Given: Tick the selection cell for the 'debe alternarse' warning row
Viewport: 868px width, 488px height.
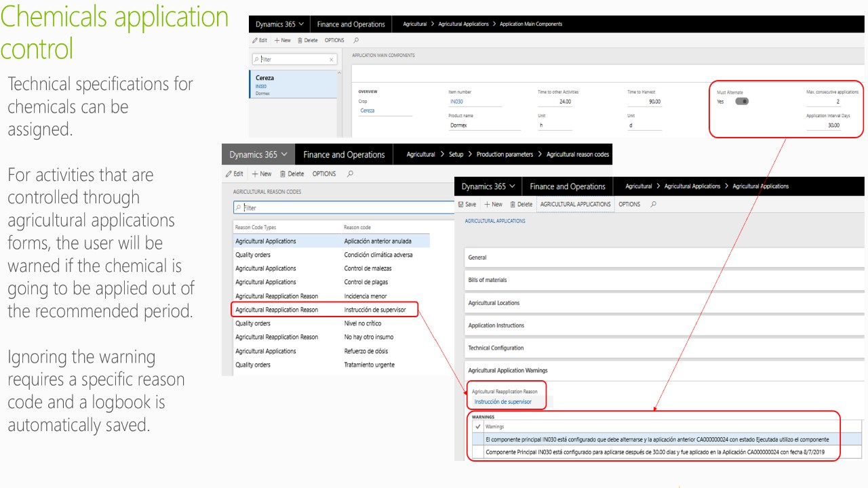Looking at the screenshot, I should pyautogui.click(x=477, y=439).
